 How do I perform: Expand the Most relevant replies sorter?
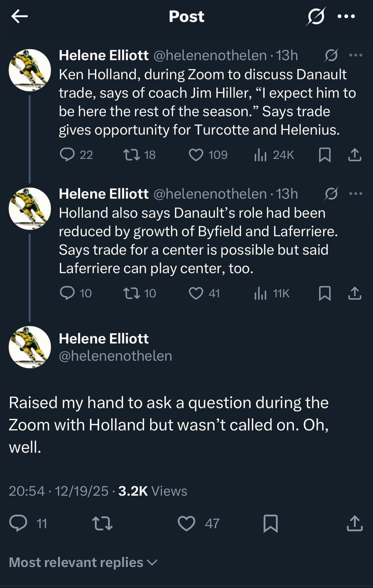tap(83, 562)
